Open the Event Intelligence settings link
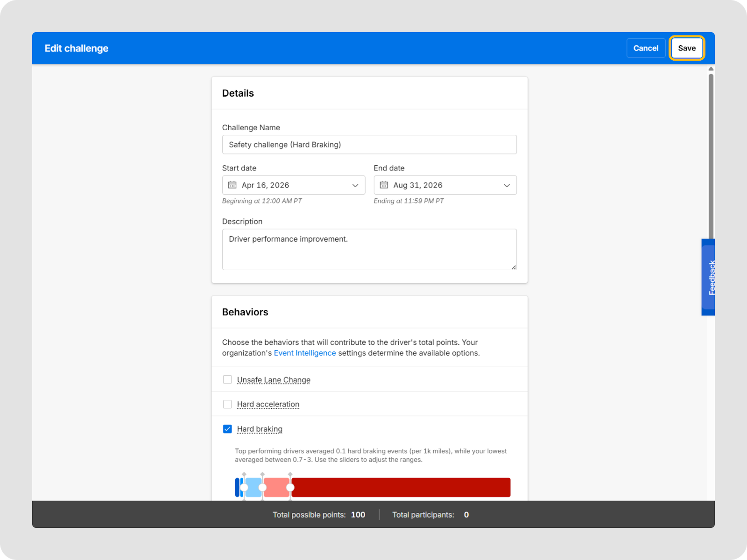 coord(304,353)
